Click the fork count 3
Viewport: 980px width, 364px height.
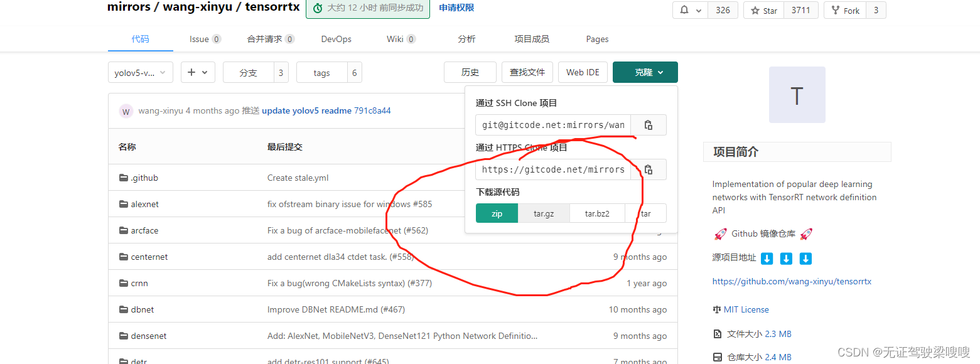click(876, 10)
